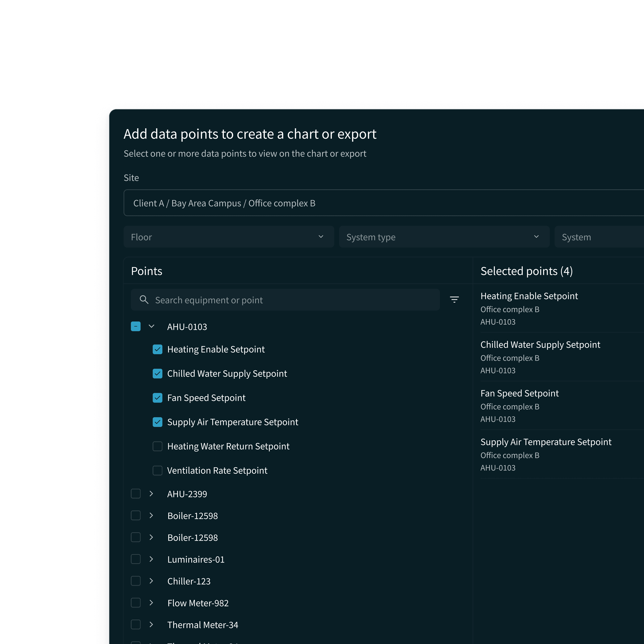Open the points filter icon

454,300
